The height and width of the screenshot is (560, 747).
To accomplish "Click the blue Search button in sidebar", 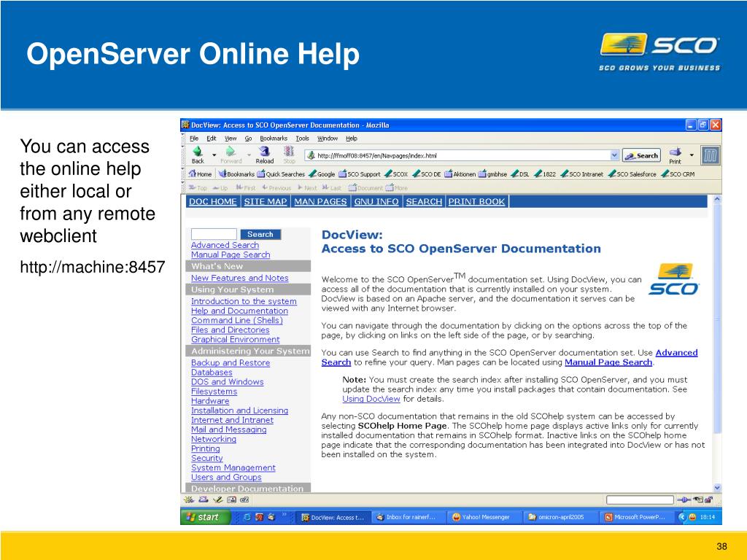I will 260,234.
